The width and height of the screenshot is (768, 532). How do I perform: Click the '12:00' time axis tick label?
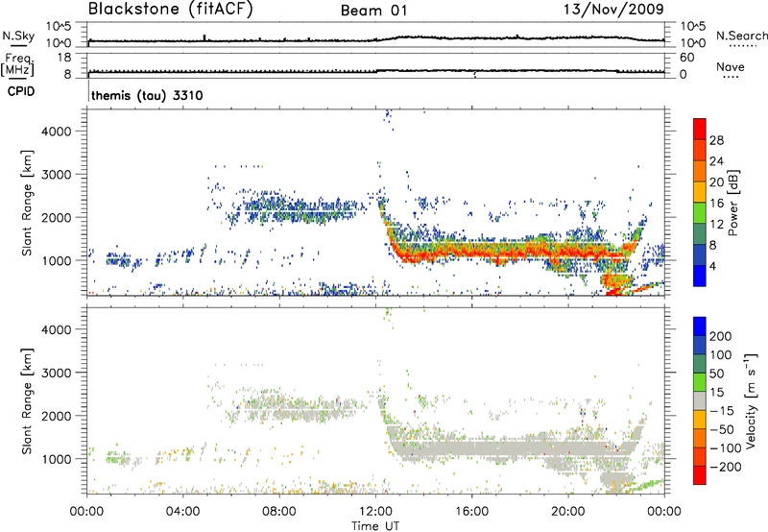(375, 512)
